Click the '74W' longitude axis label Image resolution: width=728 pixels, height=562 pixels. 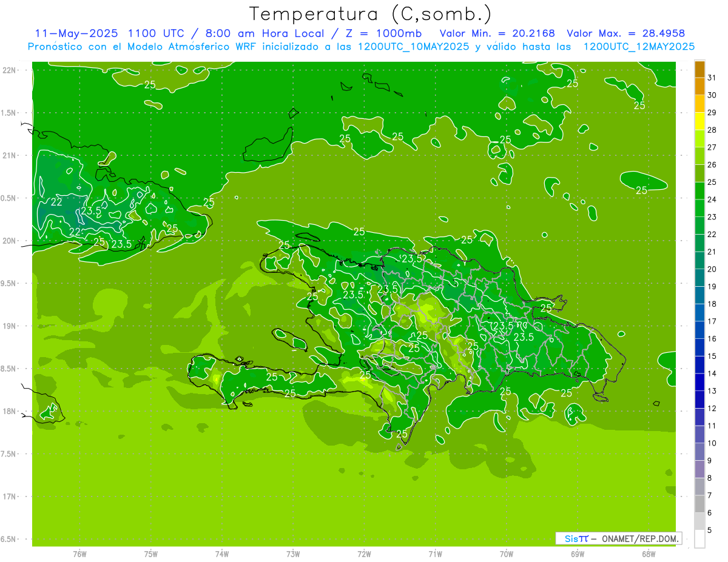(222, 554)
